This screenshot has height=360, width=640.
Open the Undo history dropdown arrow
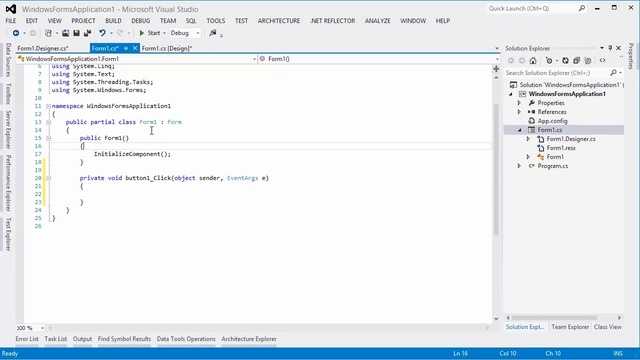tap(111, 33)
